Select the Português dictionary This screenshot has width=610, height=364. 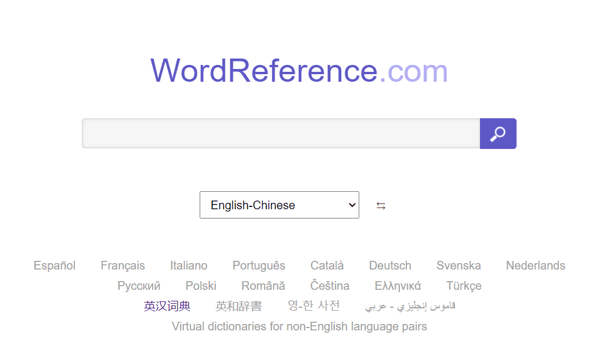click(x=259, y=265)
